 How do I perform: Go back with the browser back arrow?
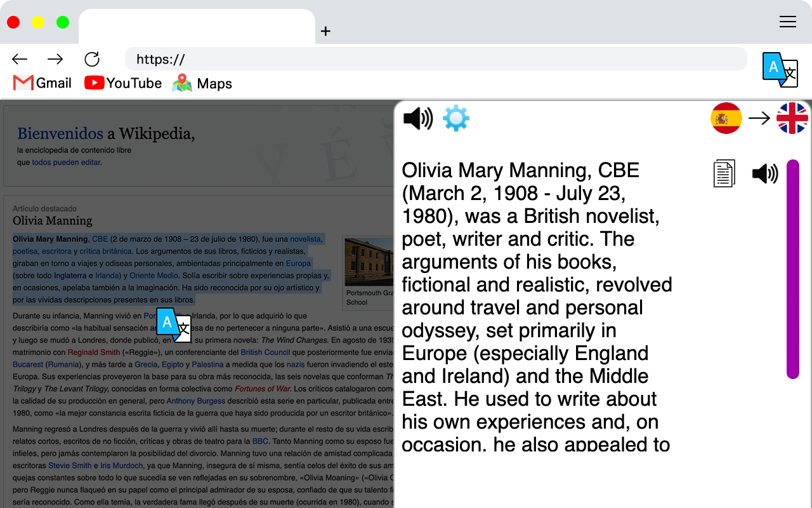click(20, 59)
